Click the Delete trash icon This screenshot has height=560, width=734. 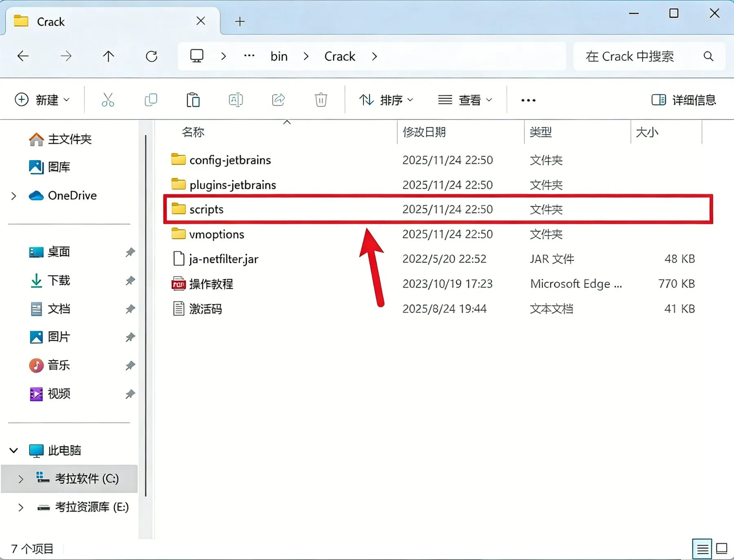pyautogui.click(x=321, y=100)
